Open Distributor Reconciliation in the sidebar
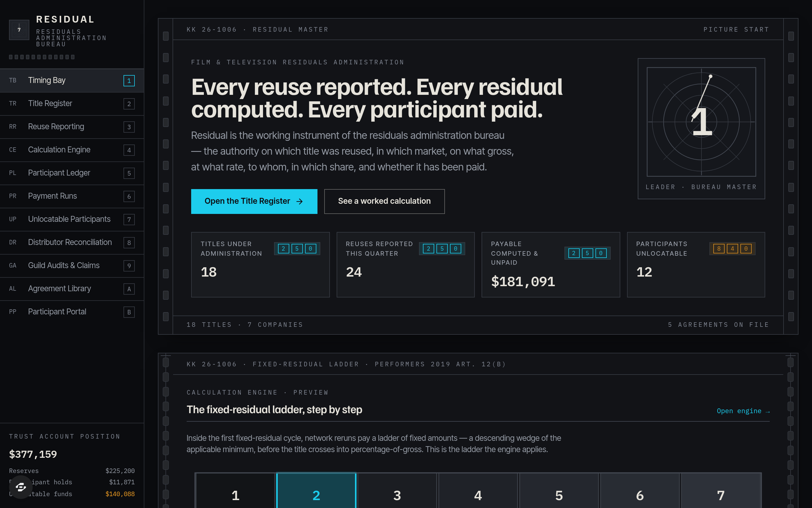Screen dimensions: 812x508 [72, 243]
